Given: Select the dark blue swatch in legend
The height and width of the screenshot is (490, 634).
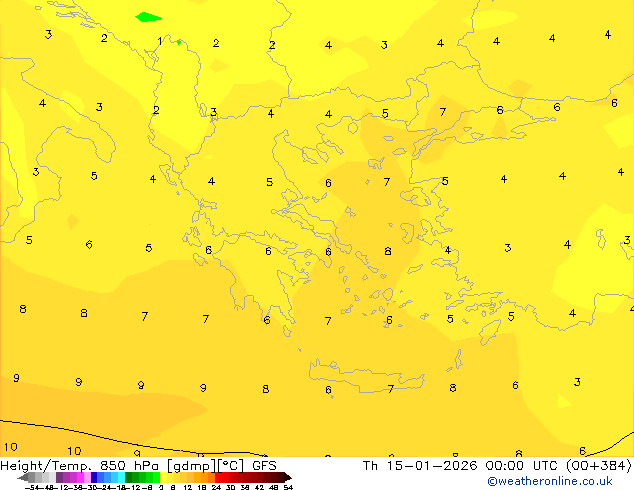Looking at the screenshot, I should [x=94, y=477].
